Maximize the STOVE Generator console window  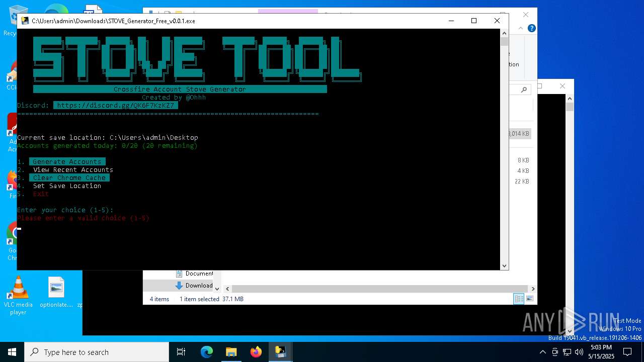click(473, 21)
